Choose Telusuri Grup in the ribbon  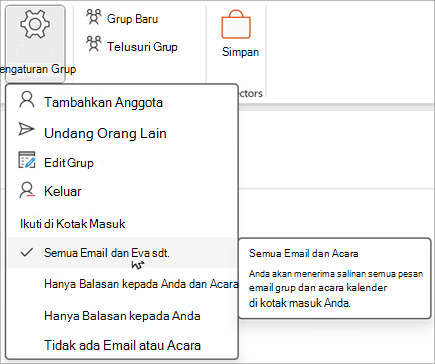[x=142, y=47]
